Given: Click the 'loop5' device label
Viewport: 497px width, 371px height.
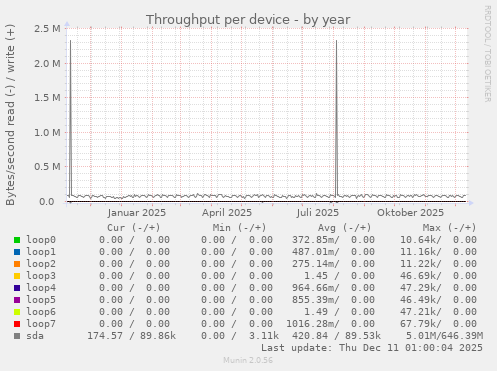Looking at the screenshot, I should pyautogui.click(x=41, y=300).
